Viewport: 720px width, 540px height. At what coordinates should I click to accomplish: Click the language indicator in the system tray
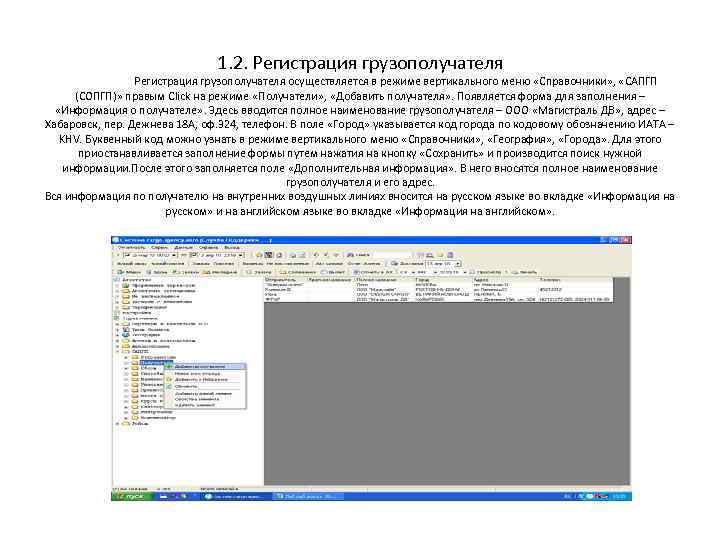(x=568, y=496)
